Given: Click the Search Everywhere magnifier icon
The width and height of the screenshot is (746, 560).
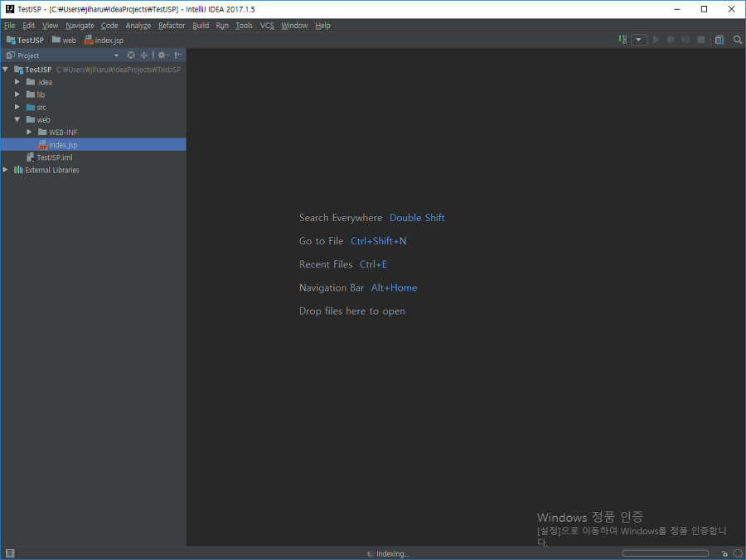Looking at the screenshot, I should click(x=738, y=40).
